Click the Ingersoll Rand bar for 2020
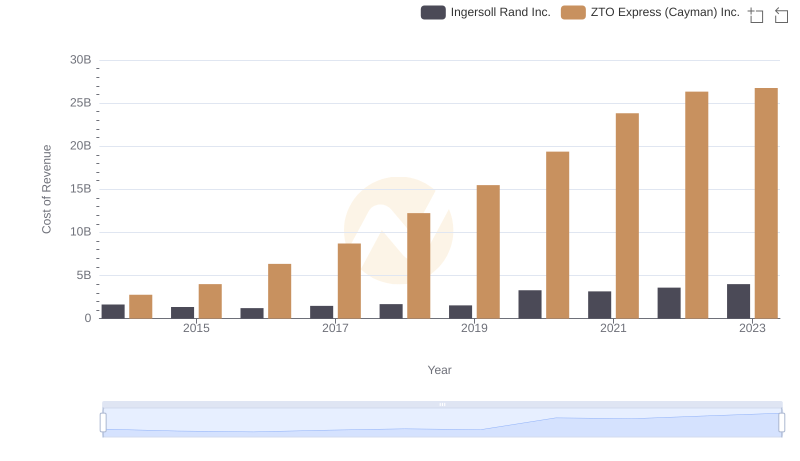Viewport: 800px width, 461px height. (x=530, y=304)
